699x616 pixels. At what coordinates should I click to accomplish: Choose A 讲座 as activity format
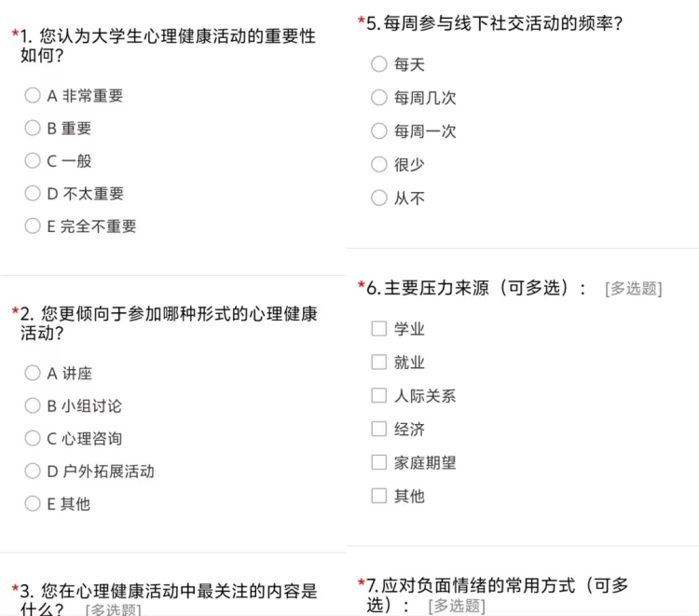[x=33, y=373]
